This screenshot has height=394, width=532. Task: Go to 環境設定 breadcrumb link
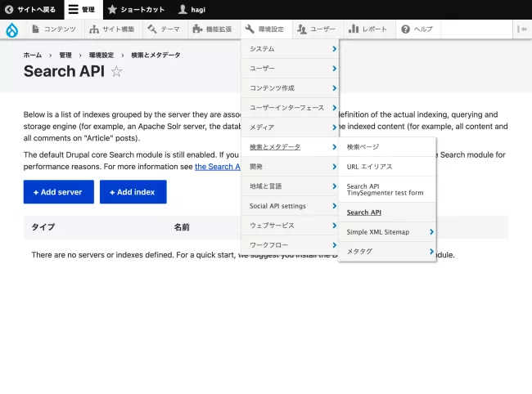tap(101, 56)
